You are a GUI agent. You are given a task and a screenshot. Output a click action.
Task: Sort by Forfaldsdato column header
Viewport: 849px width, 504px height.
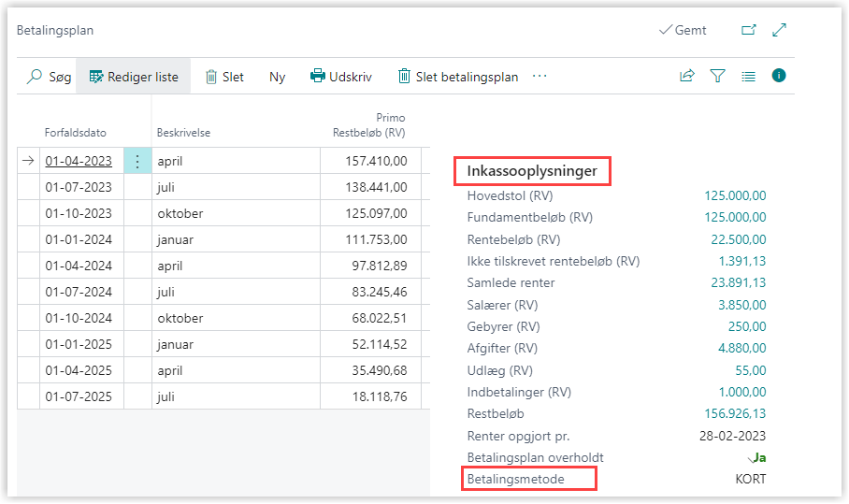(69, 133)
